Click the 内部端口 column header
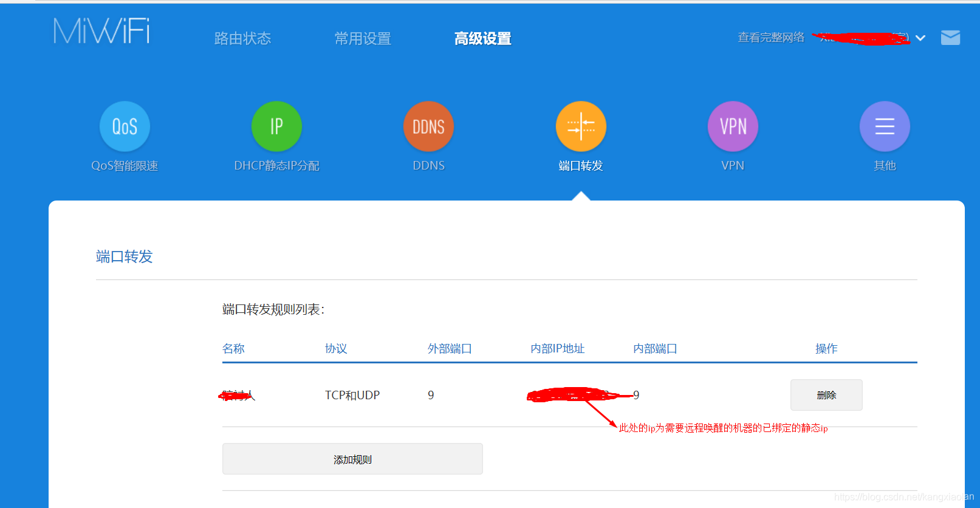Screen dimensions: 980x508 pos(655,348)
